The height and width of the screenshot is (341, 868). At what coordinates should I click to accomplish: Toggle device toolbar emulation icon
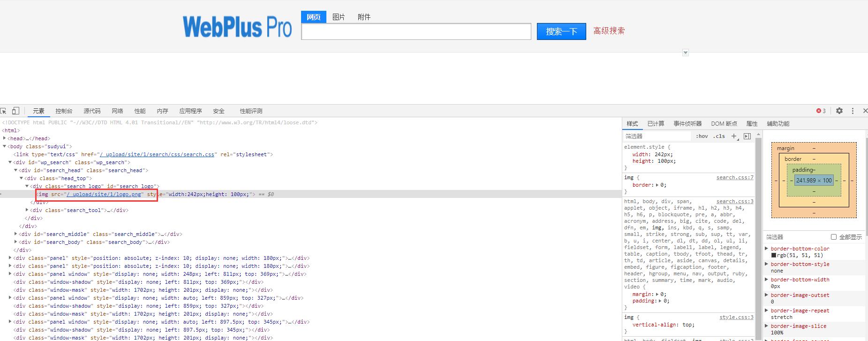click(x=15, y=111)
